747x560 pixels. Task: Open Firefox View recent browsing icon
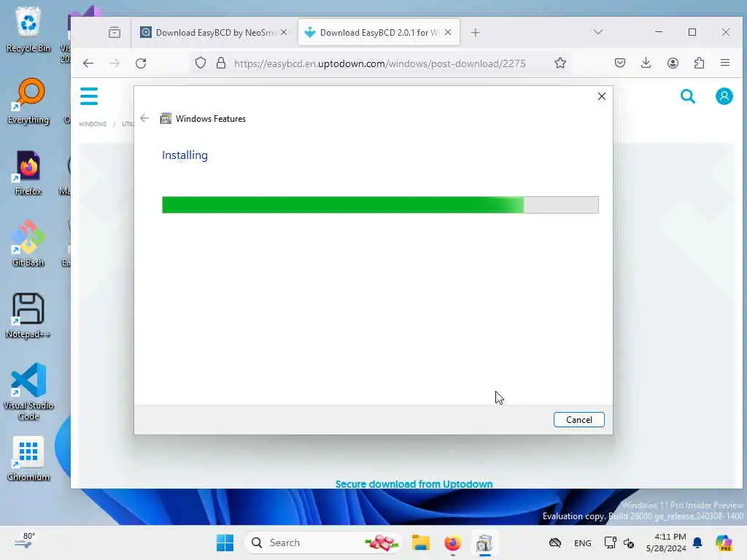(x=115, y=32)
